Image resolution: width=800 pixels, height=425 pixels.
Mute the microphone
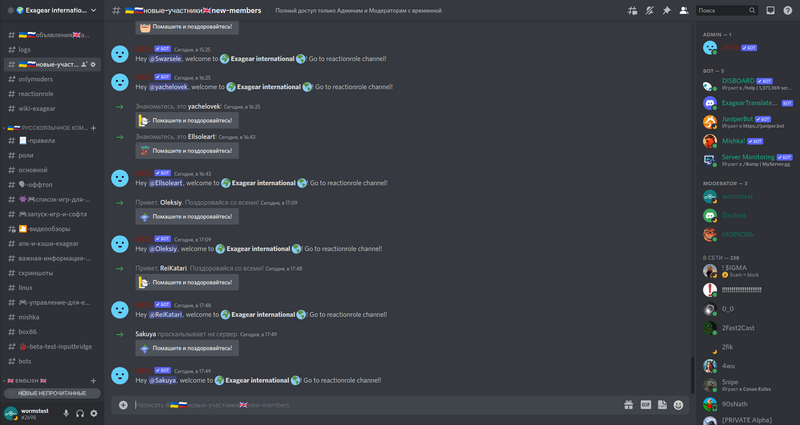click(66, 413)
